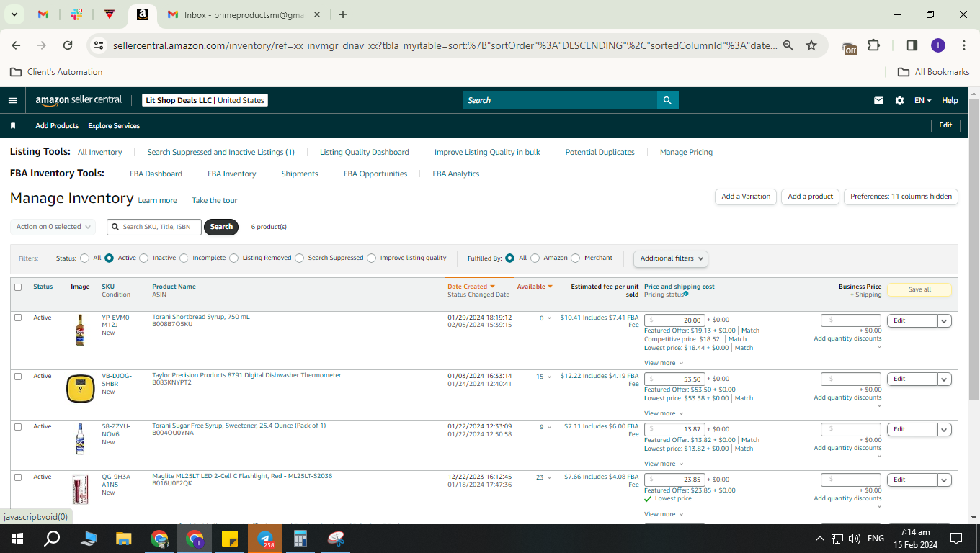Image resolution: width=980 pixels, height=553 pixels.
Task: Open the browser extensions puzzle icon
Action: point(873,45)
